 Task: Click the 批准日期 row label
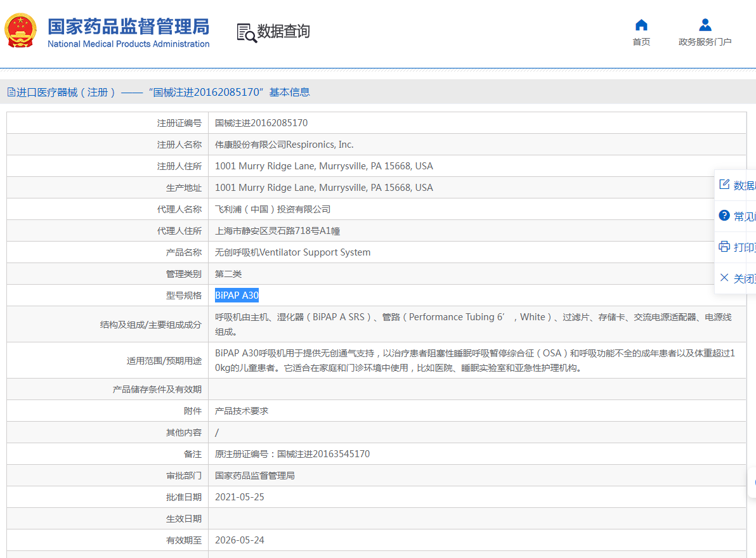pos(184,497)
